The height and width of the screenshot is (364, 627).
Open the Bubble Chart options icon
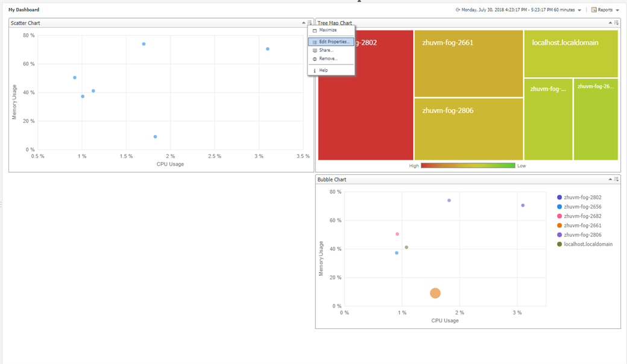tap(616, 180)
